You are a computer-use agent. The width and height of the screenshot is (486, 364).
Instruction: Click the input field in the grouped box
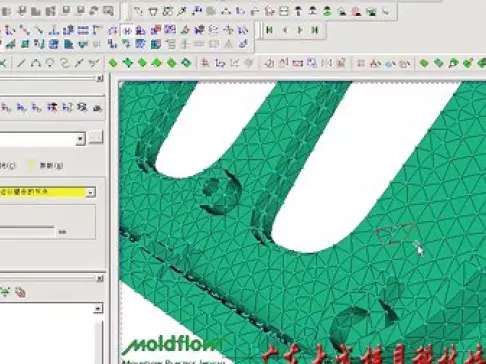pos(27,231)
